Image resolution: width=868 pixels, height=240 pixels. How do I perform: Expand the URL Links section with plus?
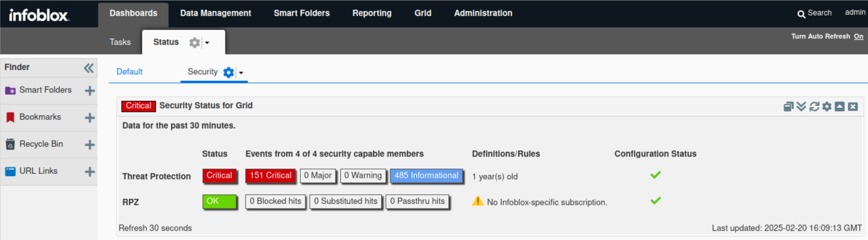click(x=90, y=171)
